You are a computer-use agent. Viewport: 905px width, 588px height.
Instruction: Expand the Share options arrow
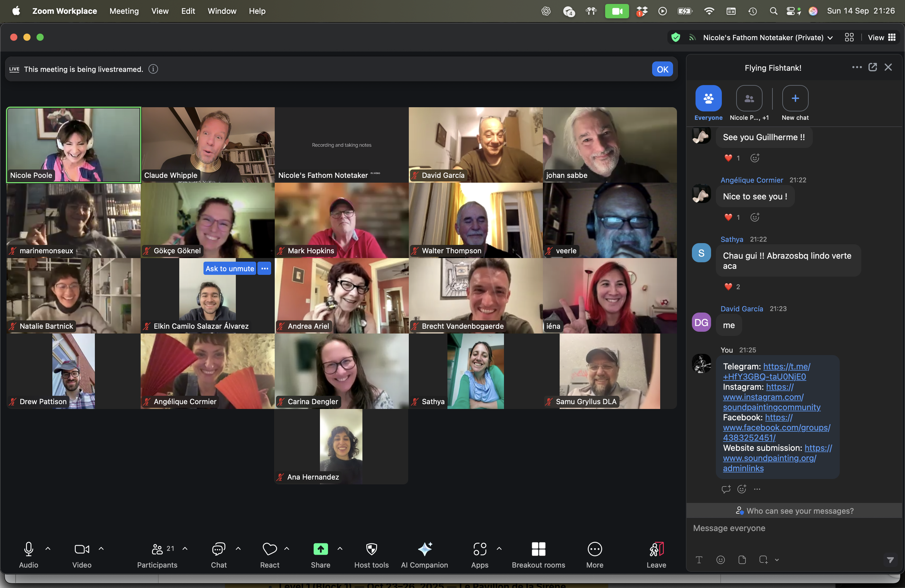coord(340,549)
